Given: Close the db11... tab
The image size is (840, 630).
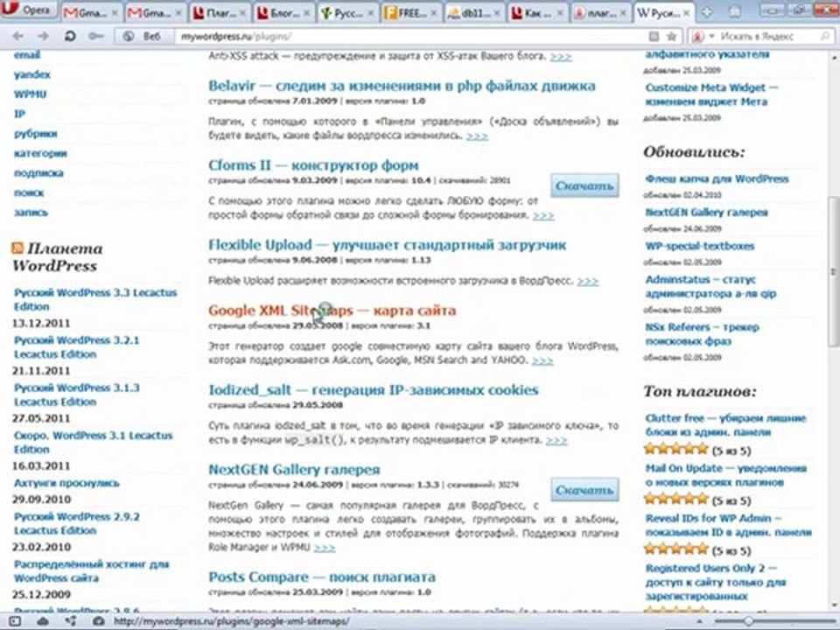Looking at the screenshot, I should tap(497, 13).
